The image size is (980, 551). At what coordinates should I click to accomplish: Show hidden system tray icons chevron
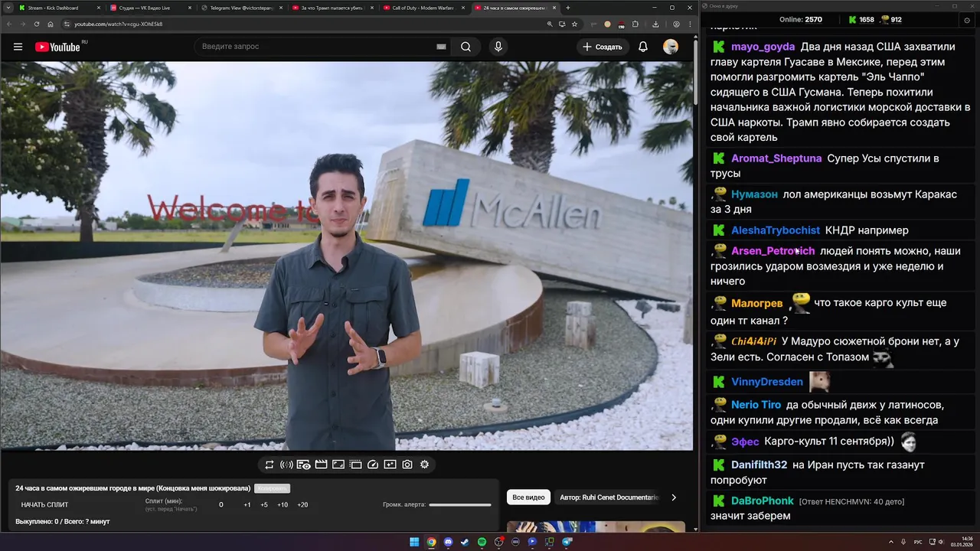(x=892, y=542)
